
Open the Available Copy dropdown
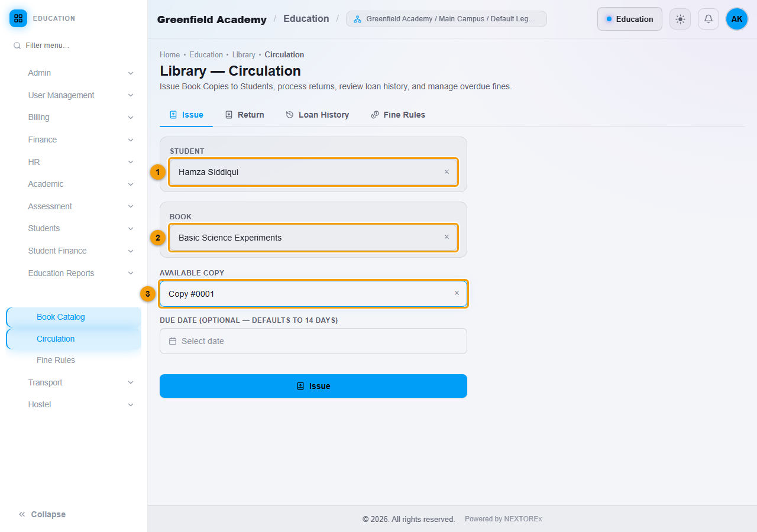click(313, 294)
